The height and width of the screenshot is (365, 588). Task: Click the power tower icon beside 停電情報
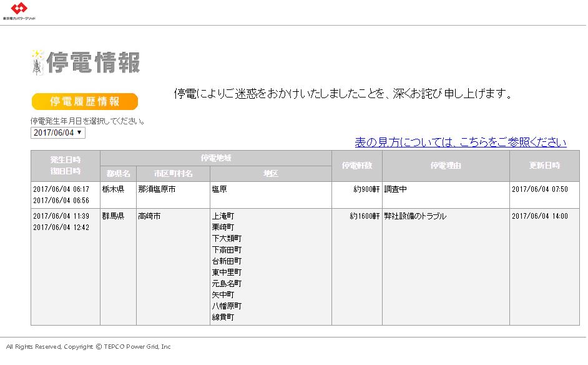[x=37, y=62]
